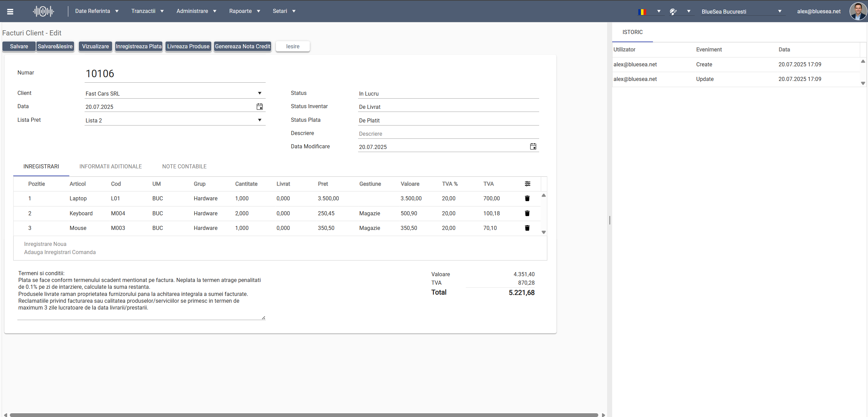Open calendar icon for Data Modificare

(x=533, y=147)
